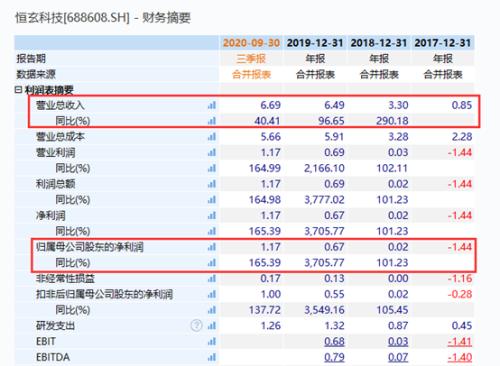This screenshot has height=366, width=500.
Task: Open chart icon for 利润总额 row
Action: (x=212, y=184)
